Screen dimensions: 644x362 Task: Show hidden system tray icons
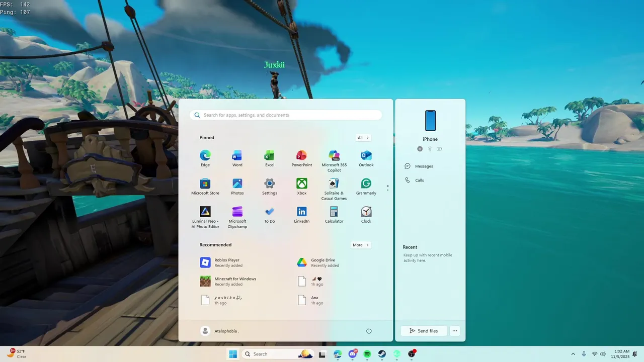coord(573,354)
